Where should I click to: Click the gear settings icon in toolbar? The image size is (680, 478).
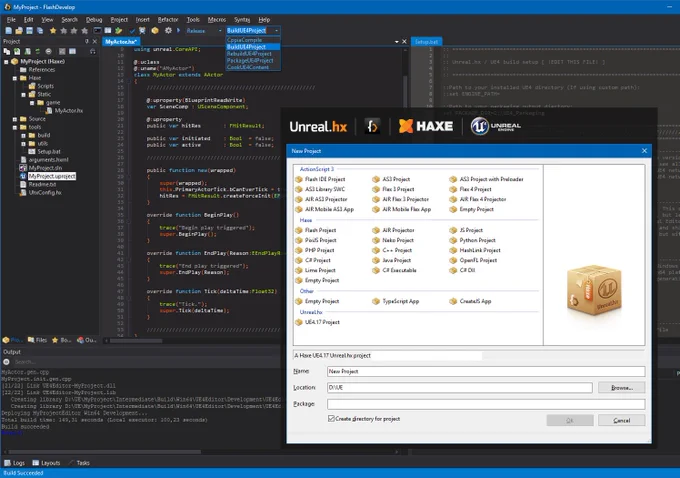[x=168, y=31]
